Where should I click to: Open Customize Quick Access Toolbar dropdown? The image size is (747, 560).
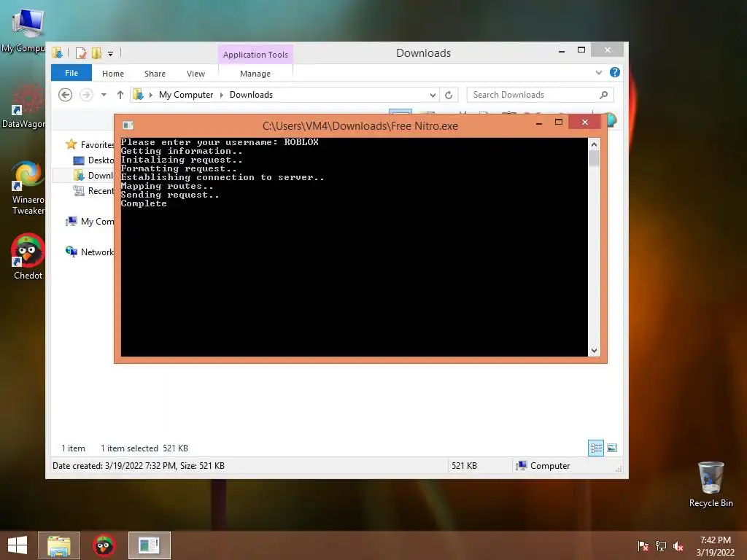pyautogui.click(x=111, y=53)
